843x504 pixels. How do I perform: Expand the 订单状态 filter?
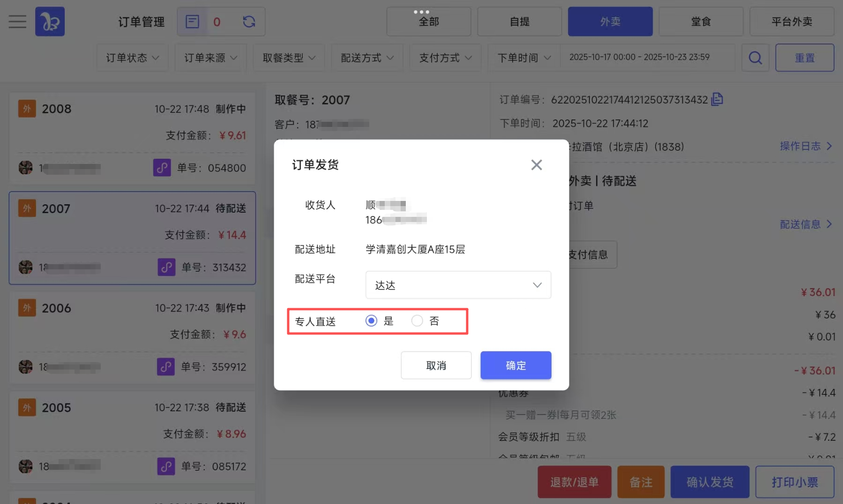coord(132,58)
